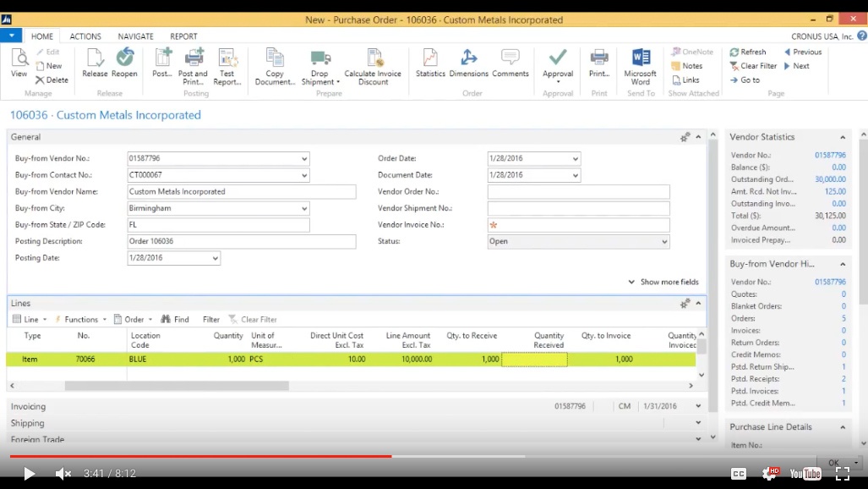This screenshot has height=489, width=868.
Task: Open Buy-from Contact No. dropdown
Action: (304, 175)
